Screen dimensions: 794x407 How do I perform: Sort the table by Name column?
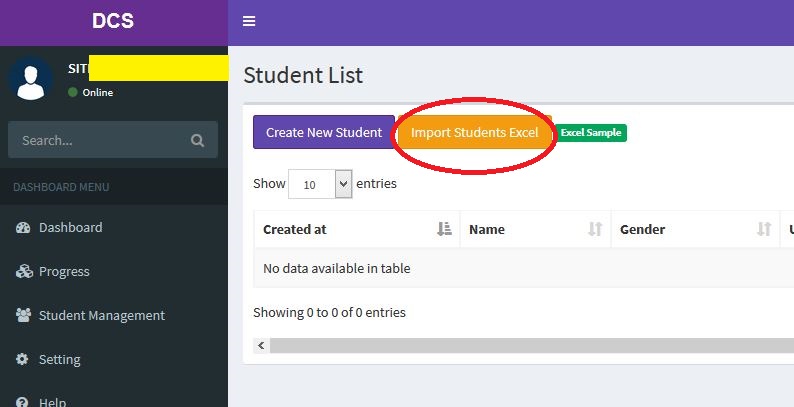534,230
